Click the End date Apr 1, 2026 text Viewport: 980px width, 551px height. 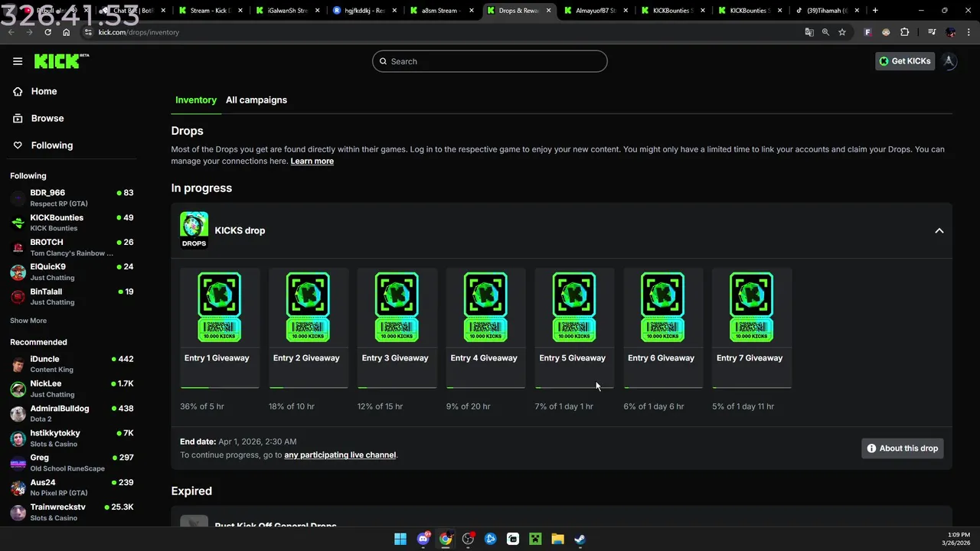point(238,442)
